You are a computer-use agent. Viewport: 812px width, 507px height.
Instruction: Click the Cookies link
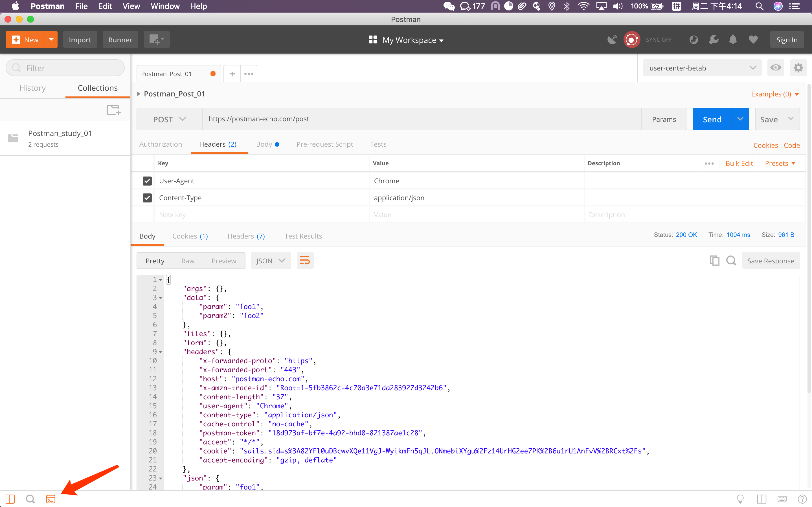pos(765,145)
